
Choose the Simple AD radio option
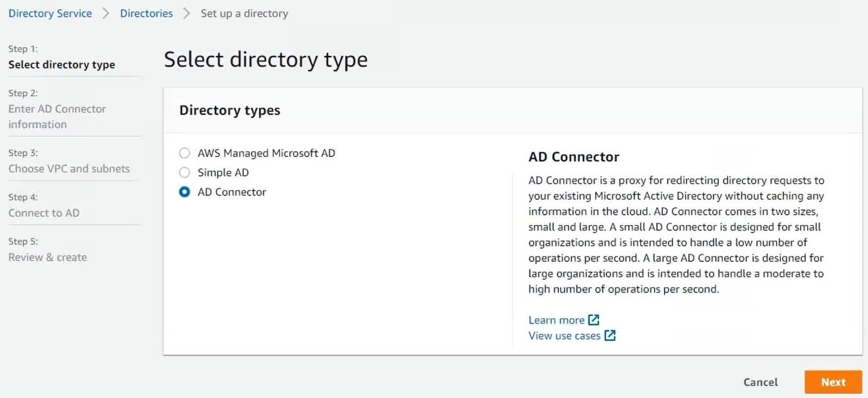[x=184, y=172]
